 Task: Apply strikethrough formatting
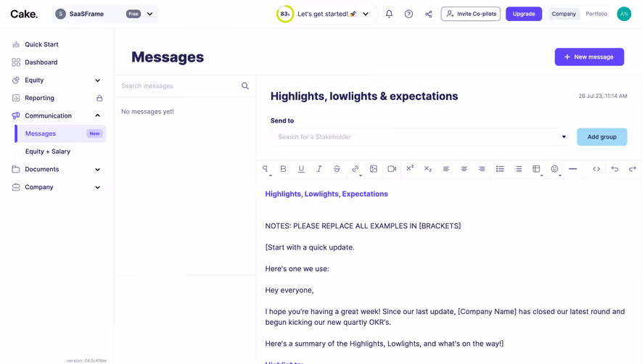click(337, 169)
